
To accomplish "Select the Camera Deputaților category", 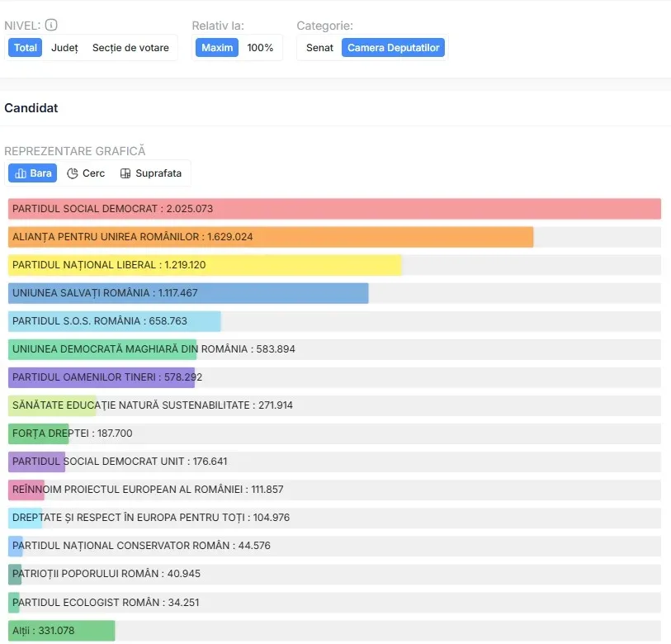I will click(393, 48).
